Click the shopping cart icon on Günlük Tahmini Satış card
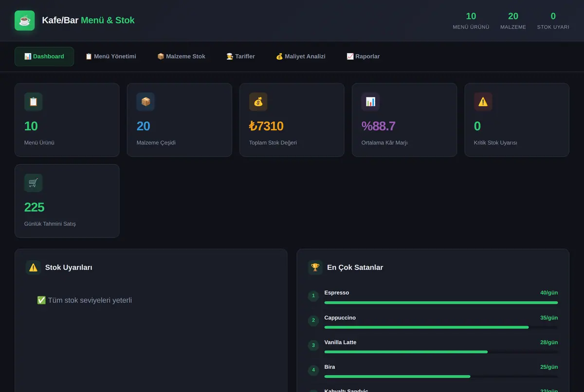Viewport: 584px width, 392px height. point(33,183)
